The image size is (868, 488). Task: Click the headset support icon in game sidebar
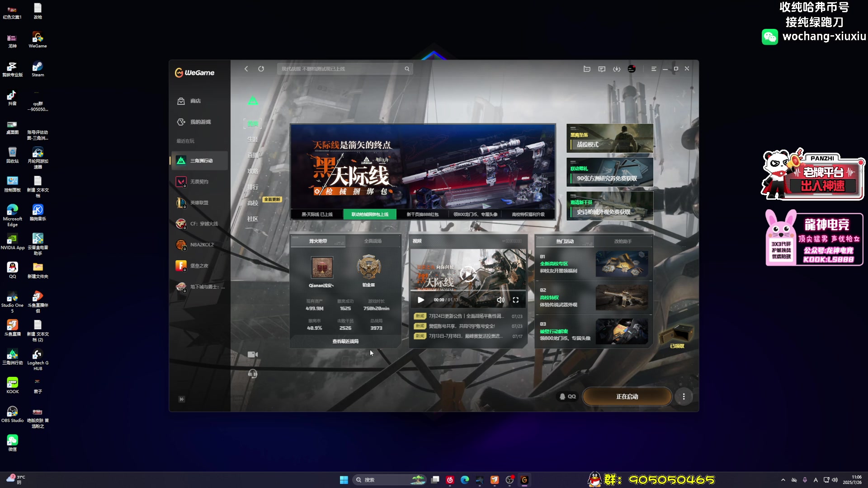tap(253, 374)
